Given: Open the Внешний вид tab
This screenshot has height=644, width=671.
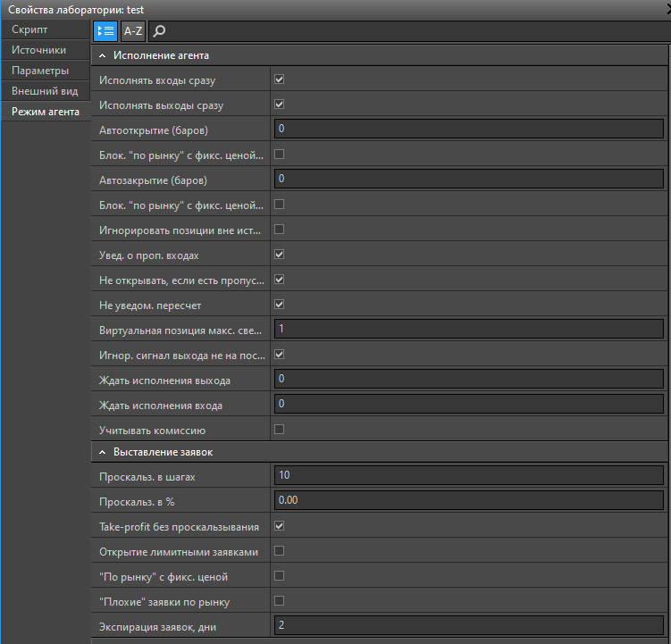Looking at the screenshot, I should click(46, 91).
